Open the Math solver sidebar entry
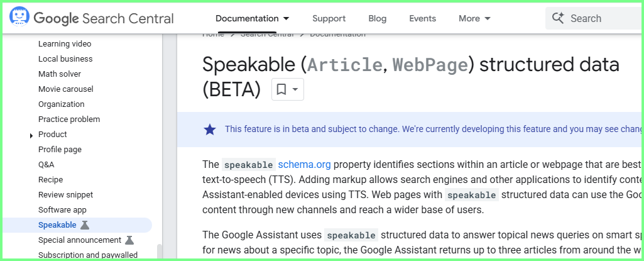The image size is (644, 261). click(x=60, y=74)
